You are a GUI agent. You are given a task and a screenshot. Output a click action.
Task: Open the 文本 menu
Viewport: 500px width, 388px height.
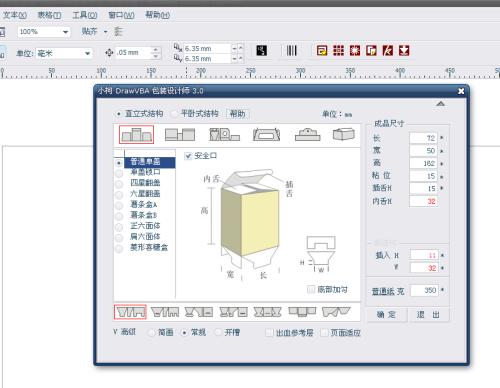[x=15, y=15]
